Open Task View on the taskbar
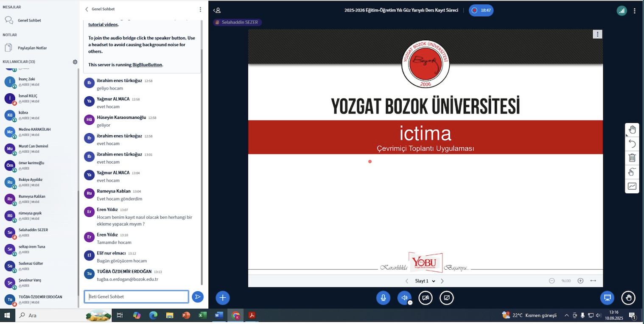644x324 pixels. (x=120, y=316)
